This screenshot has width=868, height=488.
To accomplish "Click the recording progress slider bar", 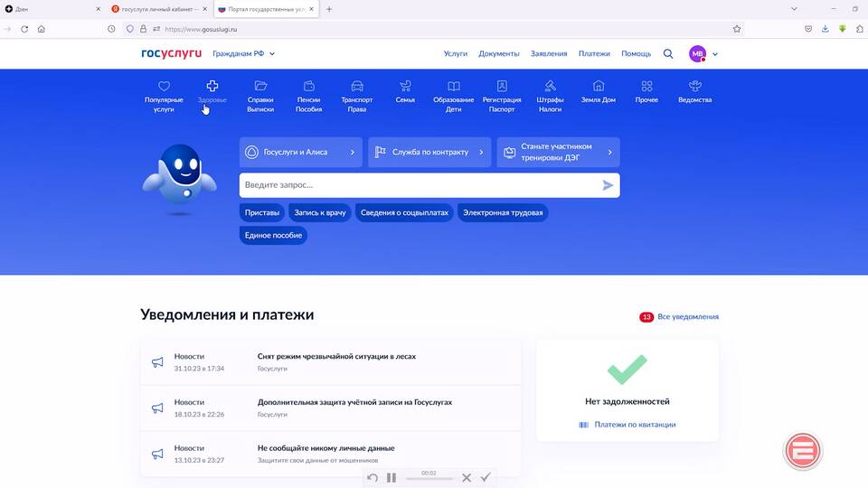I will pyautogui.click(x=429, y=479).
